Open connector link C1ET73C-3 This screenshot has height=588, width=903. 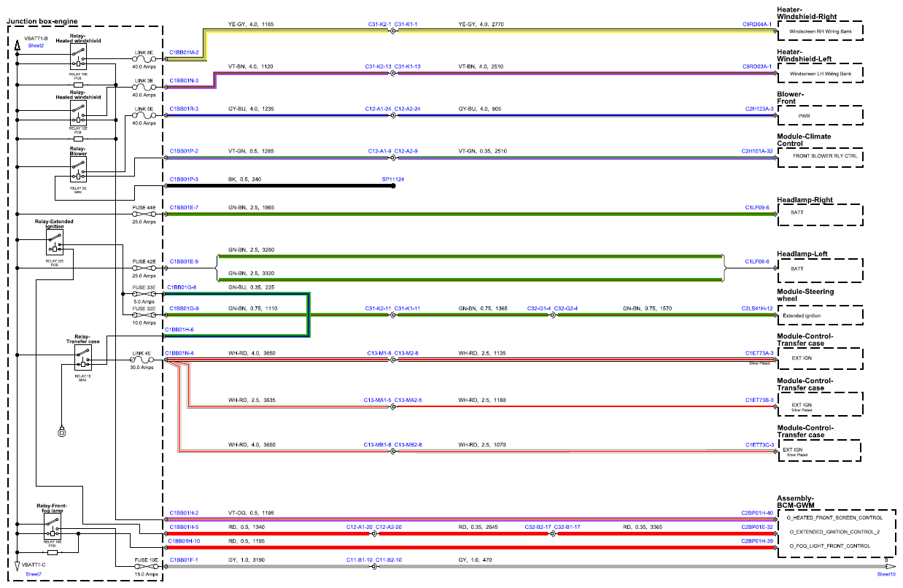click(x=759, y=444)
